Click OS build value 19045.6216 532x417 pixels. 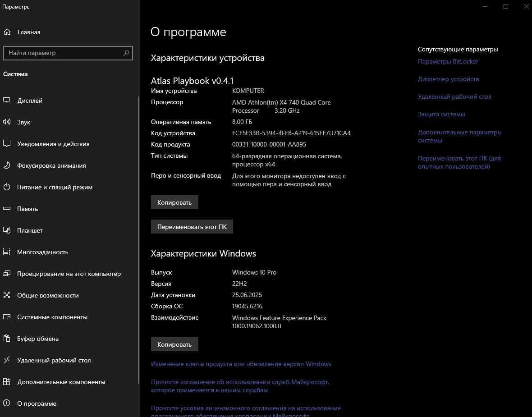(x=247, y=306)
